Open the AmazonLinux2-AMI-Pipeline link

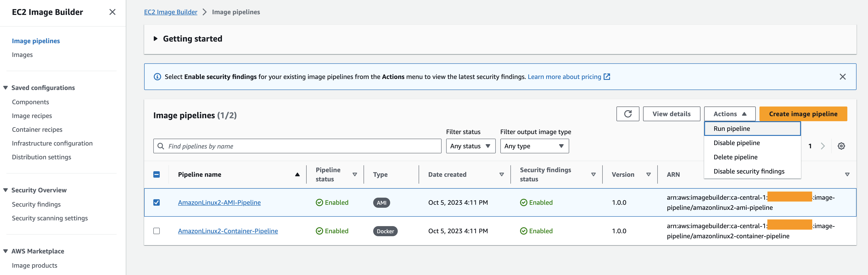pos(219,202)
